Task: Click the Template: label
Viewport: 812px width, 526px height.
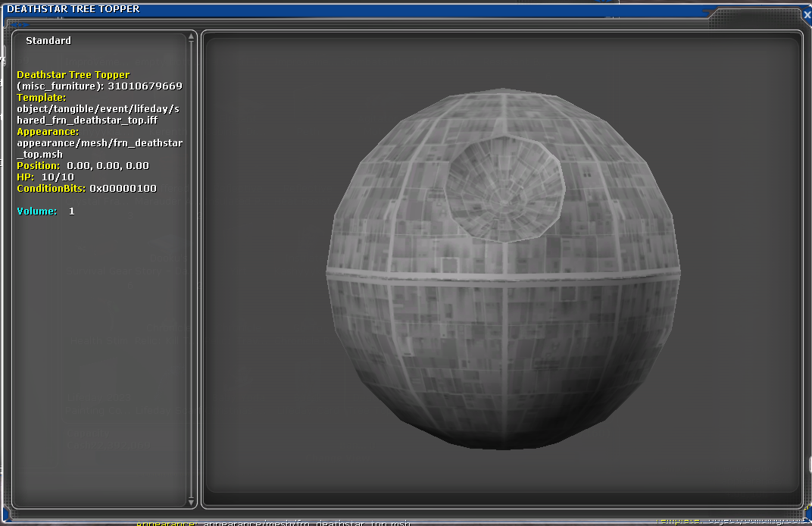Action: pyautogui.click(x=41, y=98)
